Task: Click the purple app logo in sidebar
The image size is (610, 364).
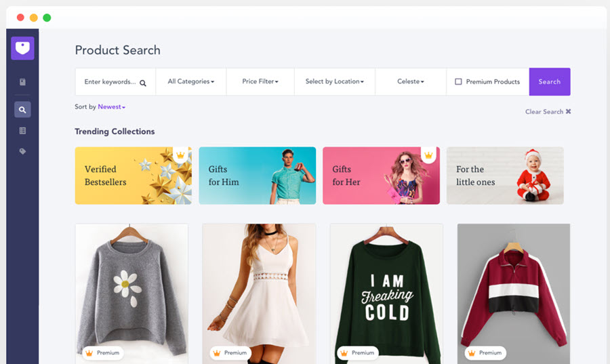Action: point(22,48)
